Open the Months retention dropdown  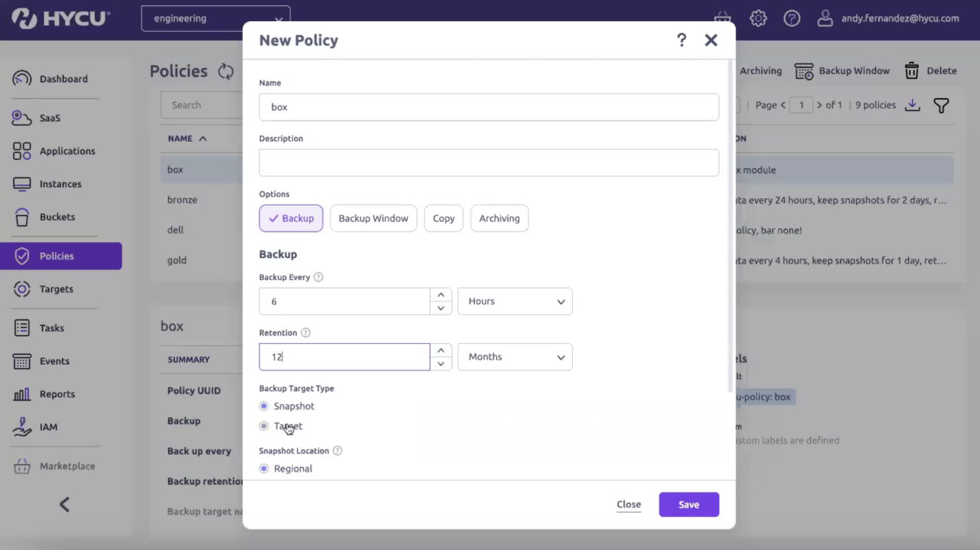coord(515,356)
